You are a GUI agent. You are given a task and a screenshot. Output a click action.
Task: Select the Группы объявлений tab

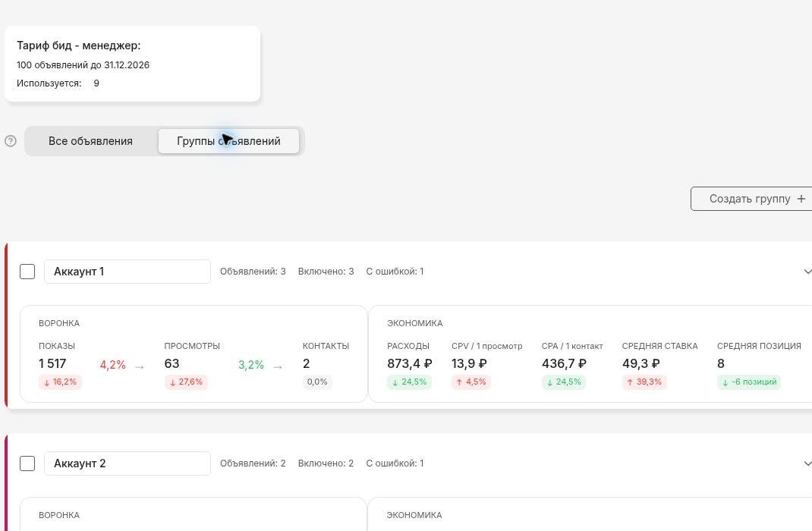(228, 141)
